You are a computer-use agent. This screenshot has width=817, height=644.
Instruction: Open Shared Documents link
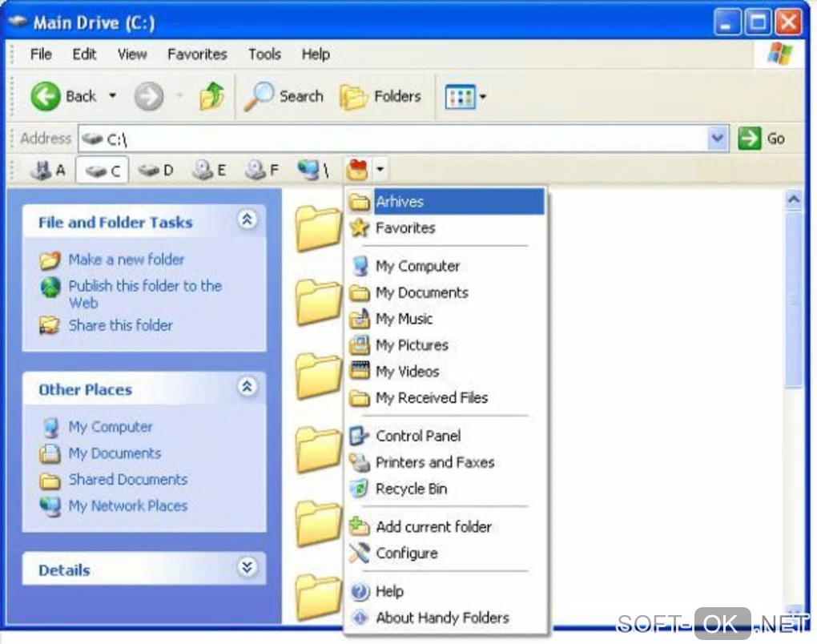pyautogui.click(x=128, y=479)
